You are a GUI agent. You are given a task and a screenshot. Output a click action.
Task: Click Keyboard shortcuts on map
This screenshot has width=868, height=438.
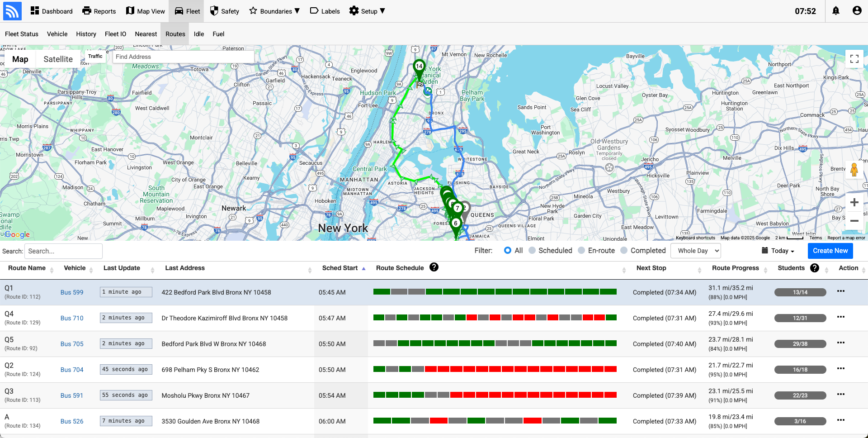coord(695,238)
